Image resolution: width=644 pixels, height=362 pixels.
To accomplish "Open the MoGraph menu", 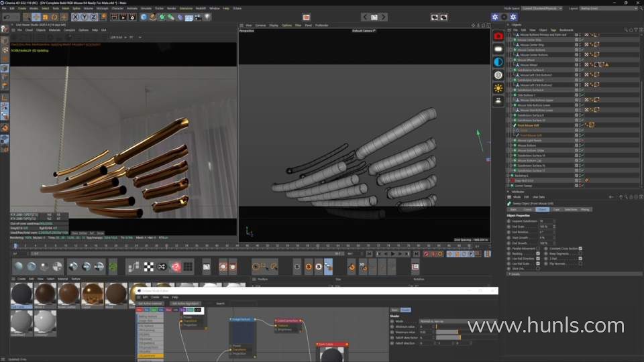I will pyautogui.click(x=102, y=8).
